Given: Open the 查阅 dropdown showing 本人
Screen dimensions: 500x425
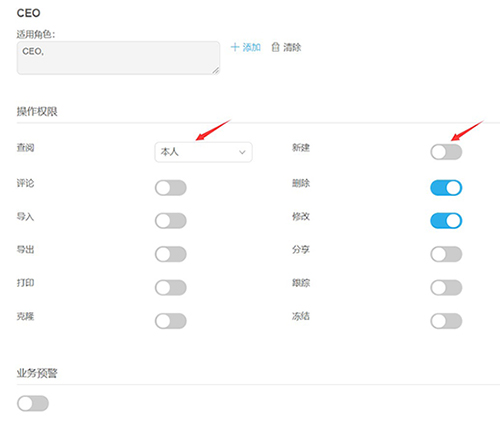Looking at the screenshot, I should [203, 152].
